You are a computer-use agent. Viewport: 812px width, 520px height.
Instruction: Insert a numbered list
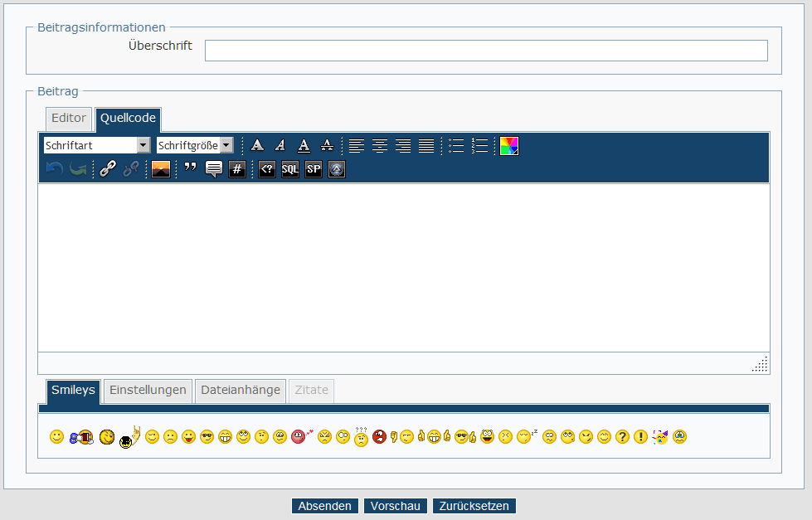point(479,146)
